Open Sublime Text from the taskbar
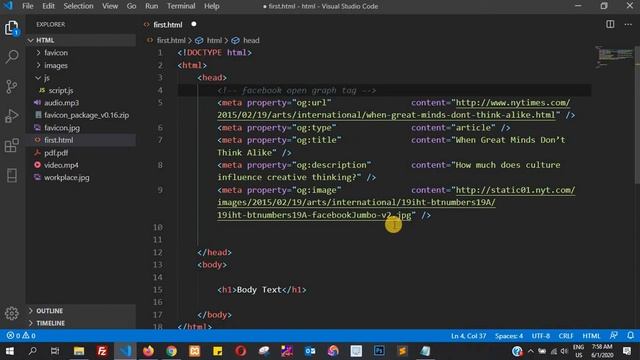This screenshot has width=640, height=360. click(x=402, y=351)
